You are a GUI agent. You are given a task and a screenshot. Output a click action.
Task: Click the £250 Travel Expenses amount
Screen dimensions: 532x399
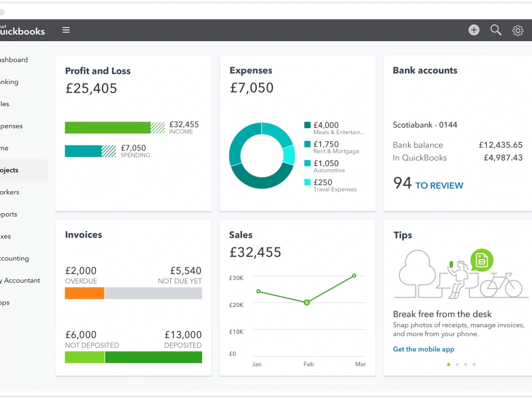tap(323, 182)
